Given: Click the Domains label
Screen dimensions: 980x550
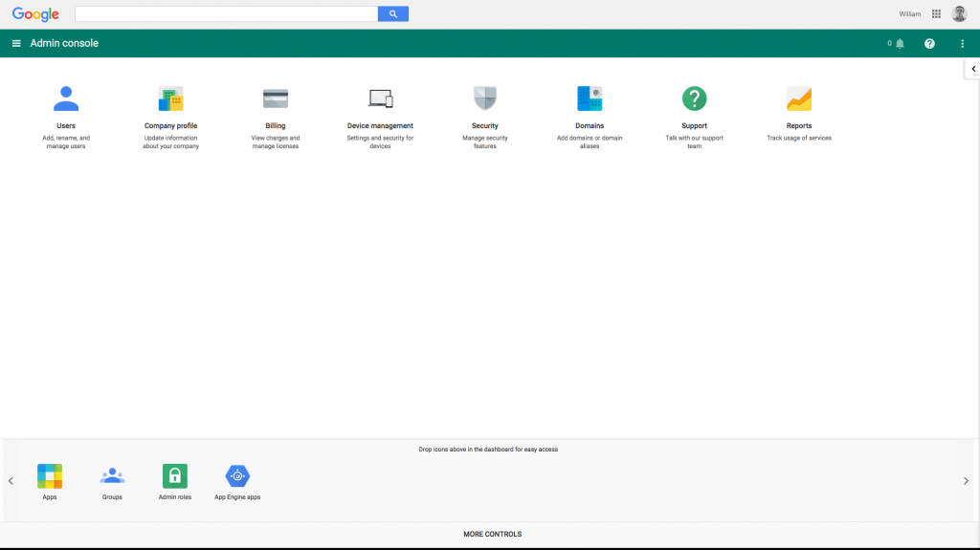Looking at the screenshot, I should point(590,125).
